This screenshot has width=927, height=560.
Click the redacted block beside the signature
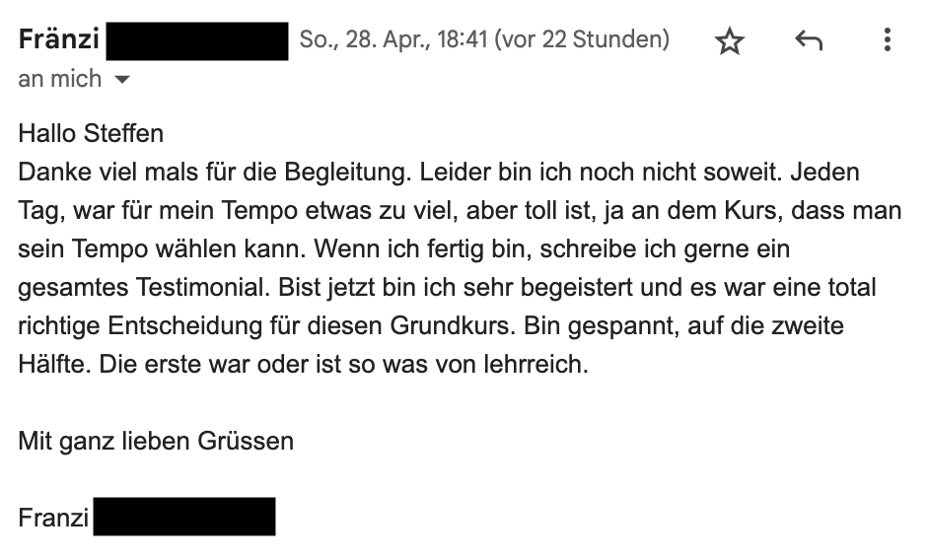pyautogui.click(x=184, y=517)
